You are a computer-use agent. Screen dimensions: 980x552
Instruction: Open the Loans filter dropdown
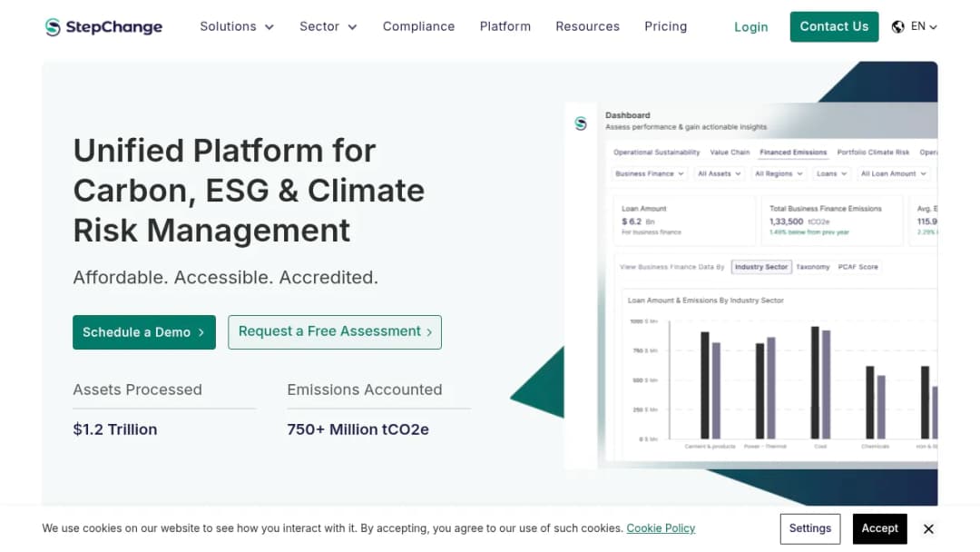[x=831, y=173]
